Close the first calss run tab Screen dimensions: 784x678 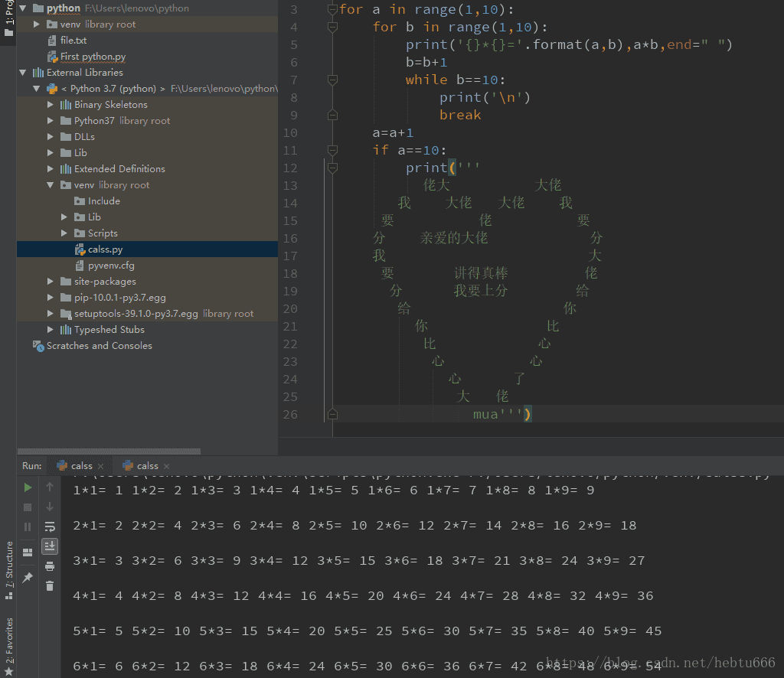100,466
